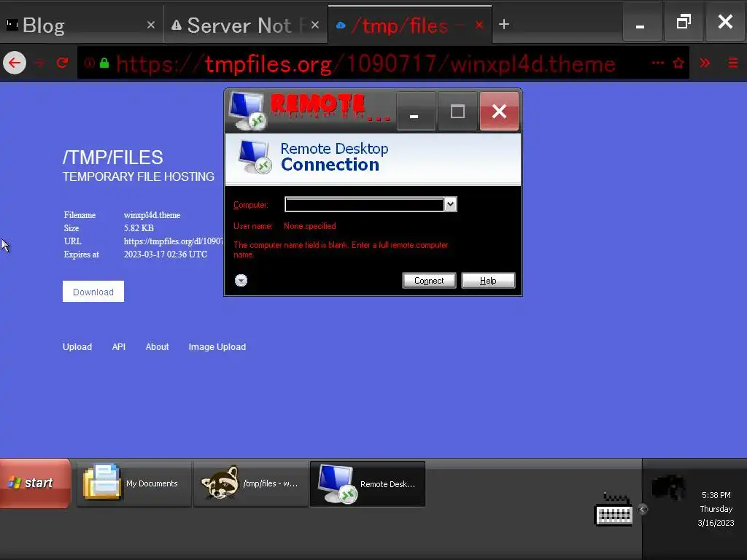This screenshot has height=560, width=747.
Task: Close the /tmp/files tab
Action: (479, 25)
